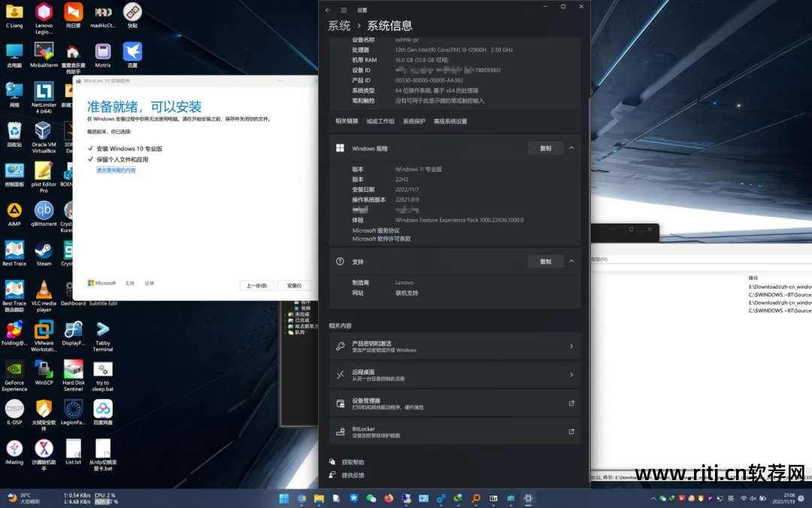
Task: Open 获取帮助 link in Settings
Action: pos(353,462)
